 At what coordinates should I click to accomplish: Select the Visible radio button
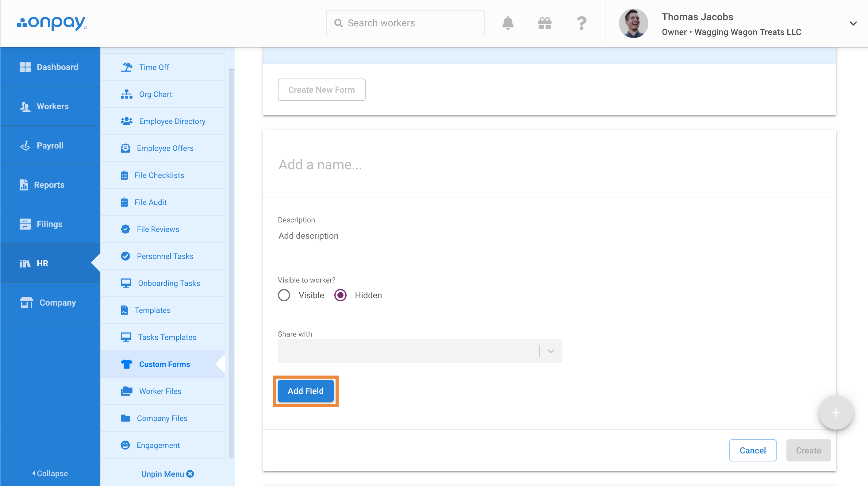284,295
